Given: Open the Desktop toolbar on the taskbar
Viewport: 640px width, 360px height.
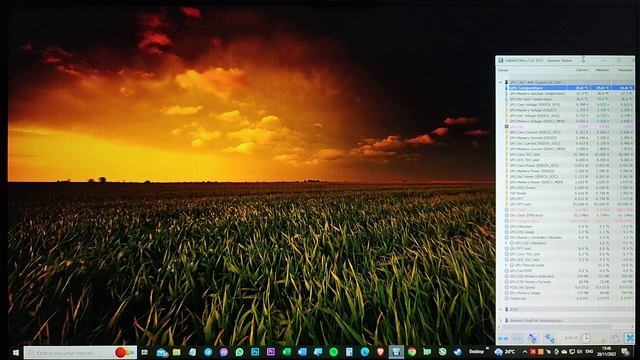Looking at the screenshot, I should tap(476, 351).
